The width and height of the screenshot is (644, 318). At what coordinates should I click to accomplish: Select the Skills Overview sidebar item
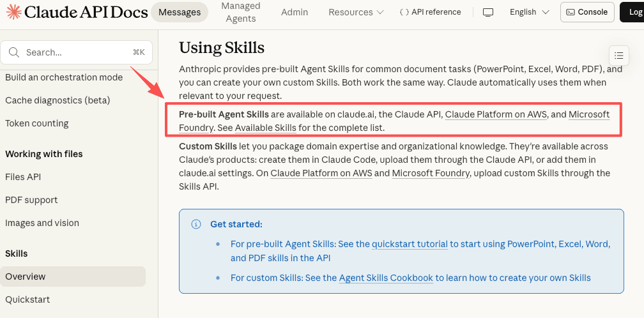click(73, 276)
